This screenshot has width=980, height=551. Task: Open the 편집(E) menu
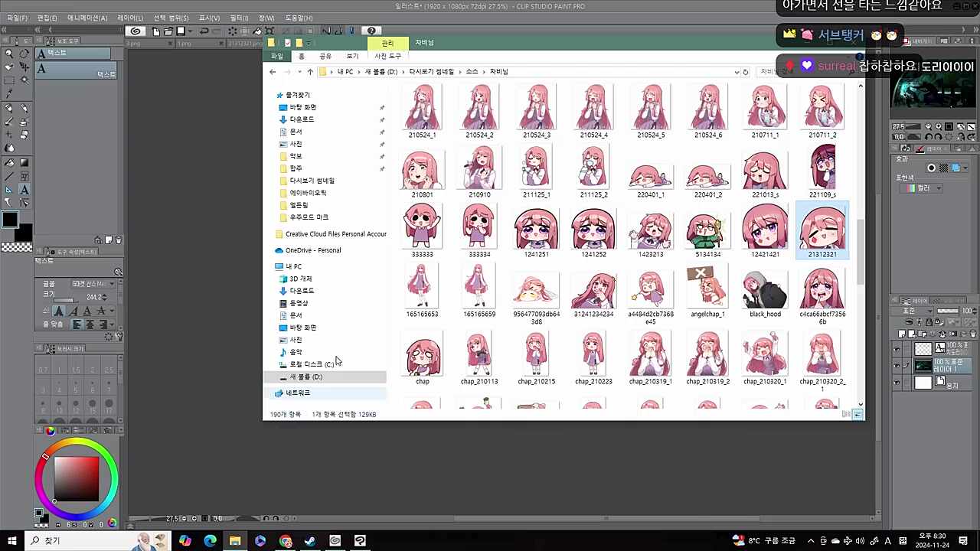(x=47, y=18)
